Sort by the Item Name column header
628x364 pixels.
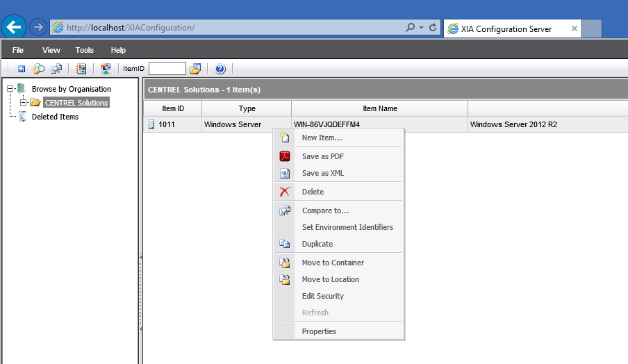(380, 108)
